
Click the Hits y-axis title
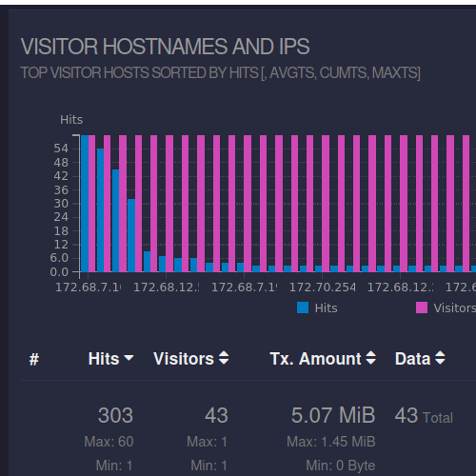[71, 120]
